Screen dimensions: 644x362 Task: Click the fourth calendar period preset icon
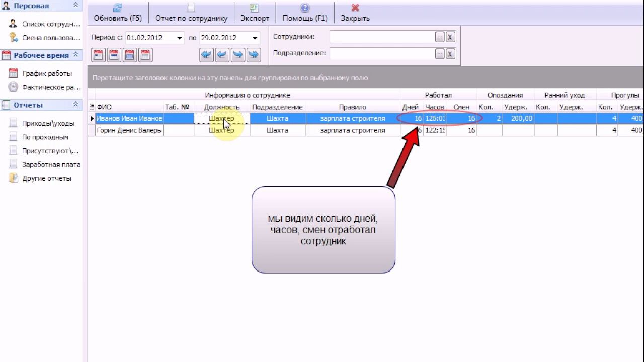[x=145, y=55]
